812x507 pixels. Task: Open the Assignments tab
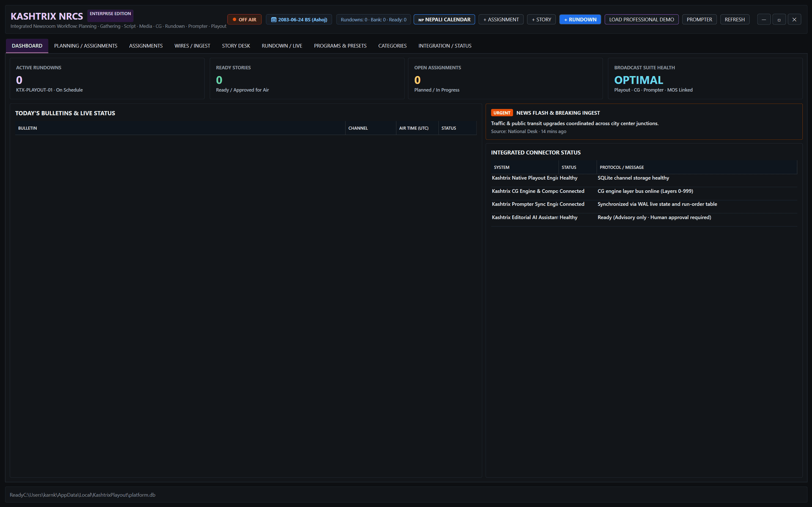(145, 46)
